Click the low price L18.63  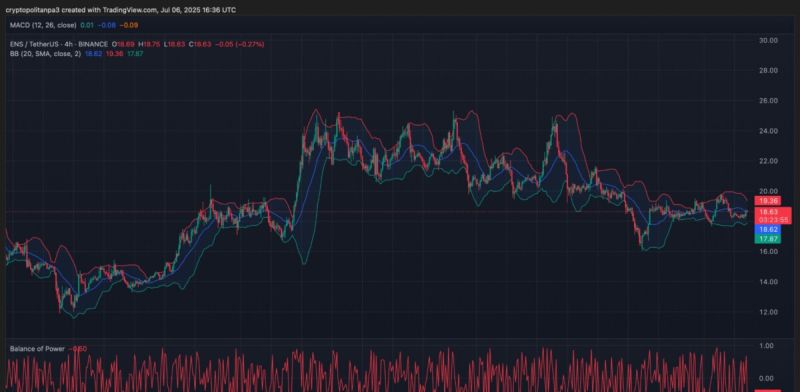pyautogui.click(x=174, y=44)
